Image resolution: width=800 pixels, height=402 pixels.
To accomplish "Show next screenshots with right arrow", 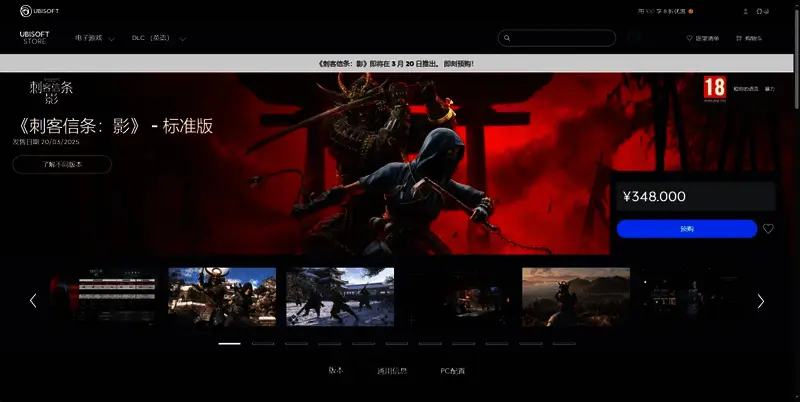I will tap(760, 300).
